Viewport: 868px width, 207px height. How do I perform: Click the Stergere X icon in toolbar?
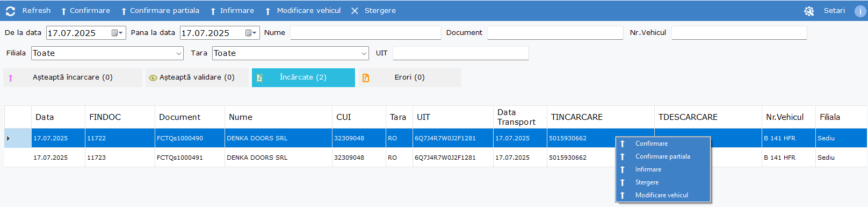[x=355, y=11]
